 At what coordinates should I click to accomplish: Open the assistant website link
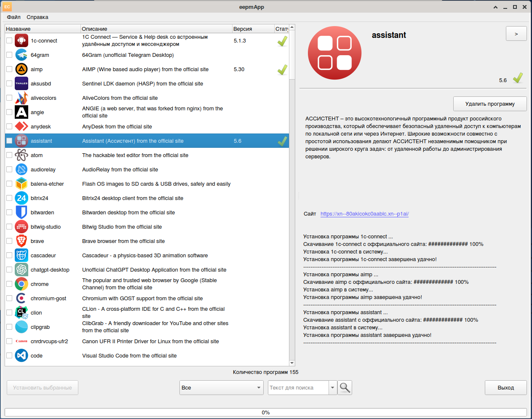(365, 214)
